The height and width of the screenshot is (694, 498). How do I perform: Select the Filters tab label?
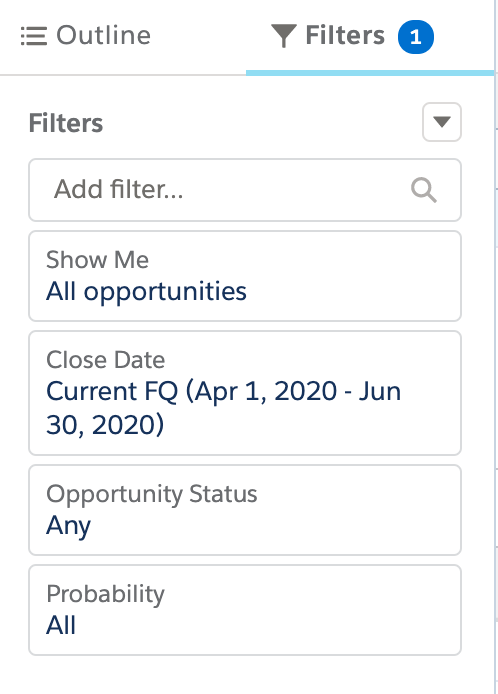pyautogui.click(x=345, y=35)
